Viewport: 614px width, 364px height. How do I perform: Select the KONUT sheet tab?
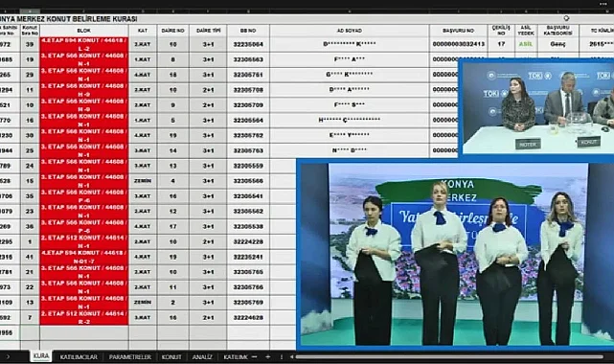(171, 357)
